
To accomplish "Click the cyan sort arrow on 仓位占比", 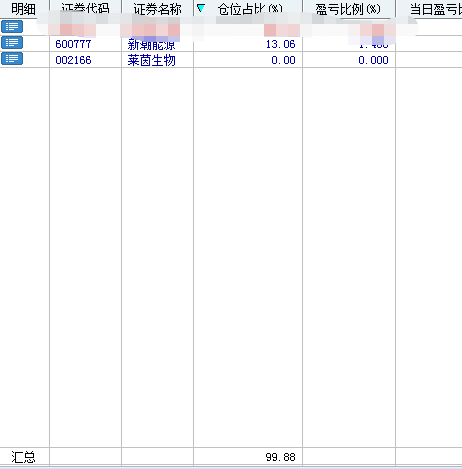I will (x=201, y=8).
